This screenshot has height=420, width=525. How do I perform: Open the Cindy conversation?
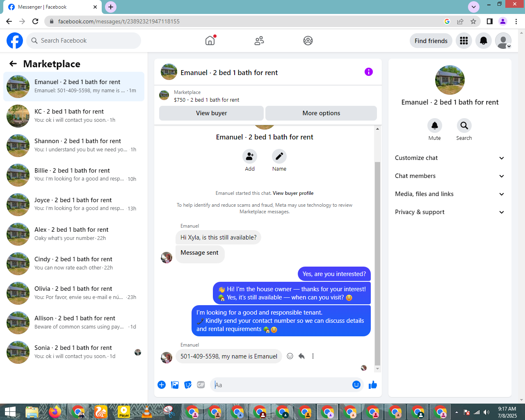point(74,263)
